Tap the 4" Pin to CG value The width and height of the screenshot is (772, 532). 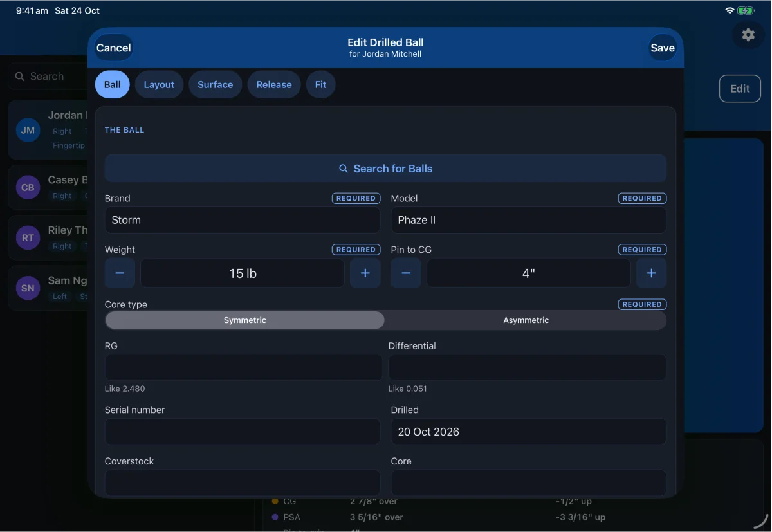pos(529,273)
